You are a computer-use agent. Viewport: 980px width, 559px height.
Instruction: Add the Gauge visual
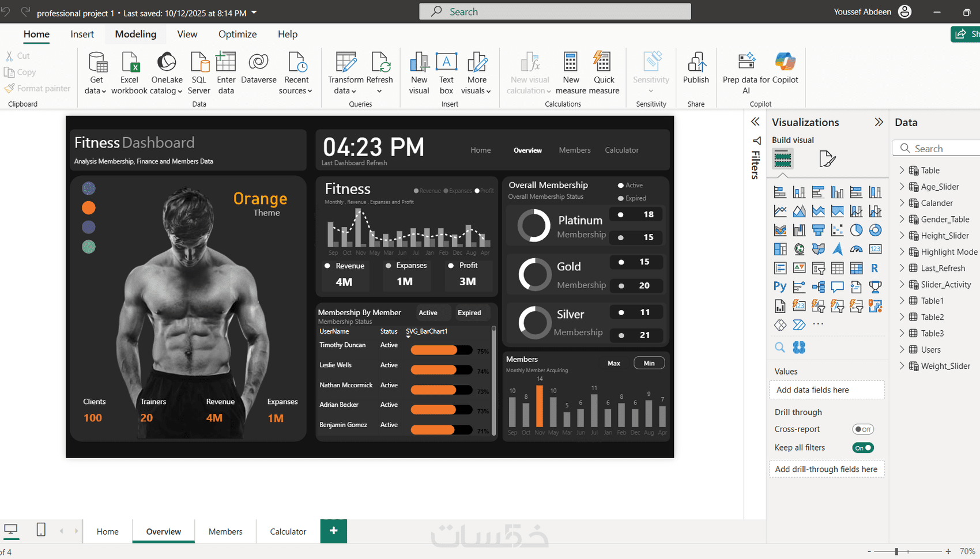856,249
